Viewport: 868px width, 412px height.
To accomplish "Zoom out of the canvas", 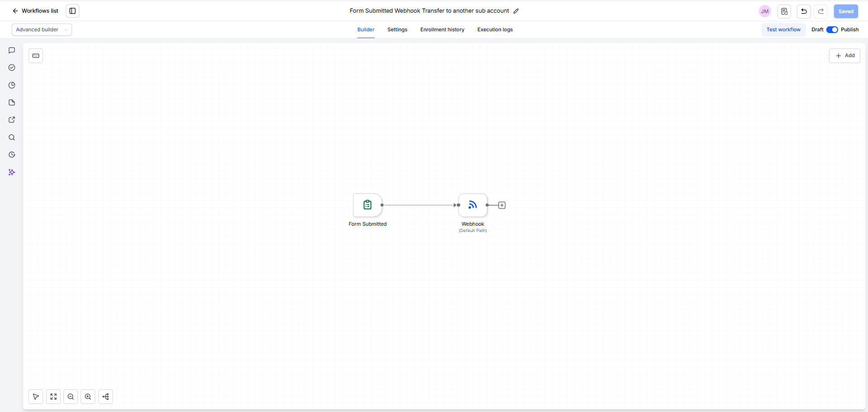I will (x=71, y=397).
